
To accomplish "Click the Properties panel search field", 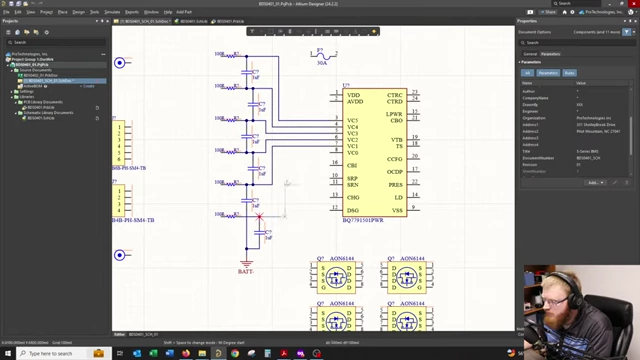I will point(577,42).
